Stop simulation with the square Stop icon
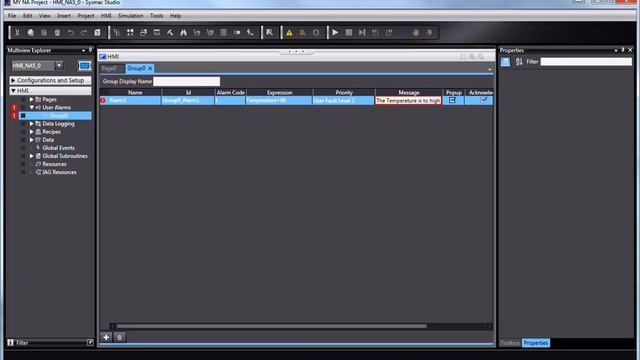 pos(349,33)
